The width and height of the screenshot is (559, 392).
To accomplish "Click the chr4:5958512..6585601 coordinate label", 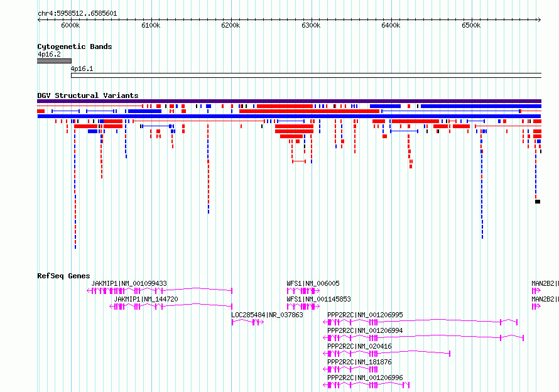I will pyautogui.click(x=77, y=13).
